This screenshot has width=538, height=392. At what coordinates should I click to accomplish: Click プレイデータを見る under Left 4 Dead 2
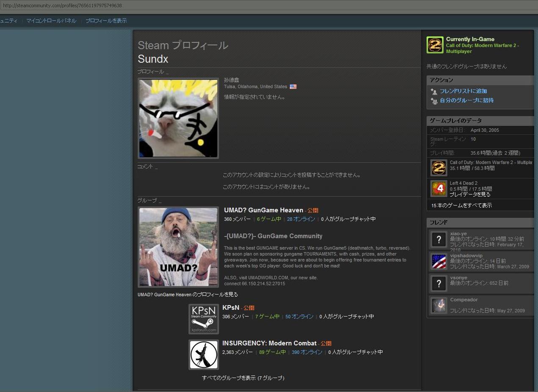tap(470, 195)
